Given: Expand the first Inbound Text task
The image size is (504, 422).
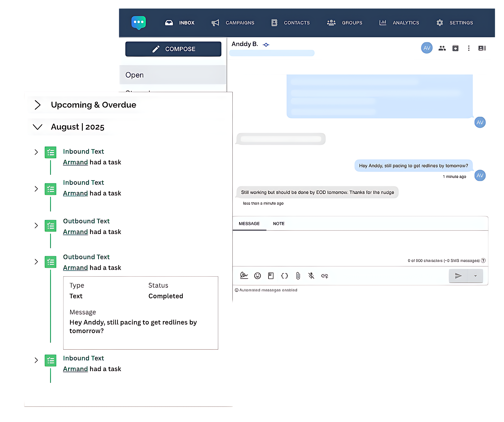Looking at the screenshot, I should pyautogui.click(x=36, y=152).
